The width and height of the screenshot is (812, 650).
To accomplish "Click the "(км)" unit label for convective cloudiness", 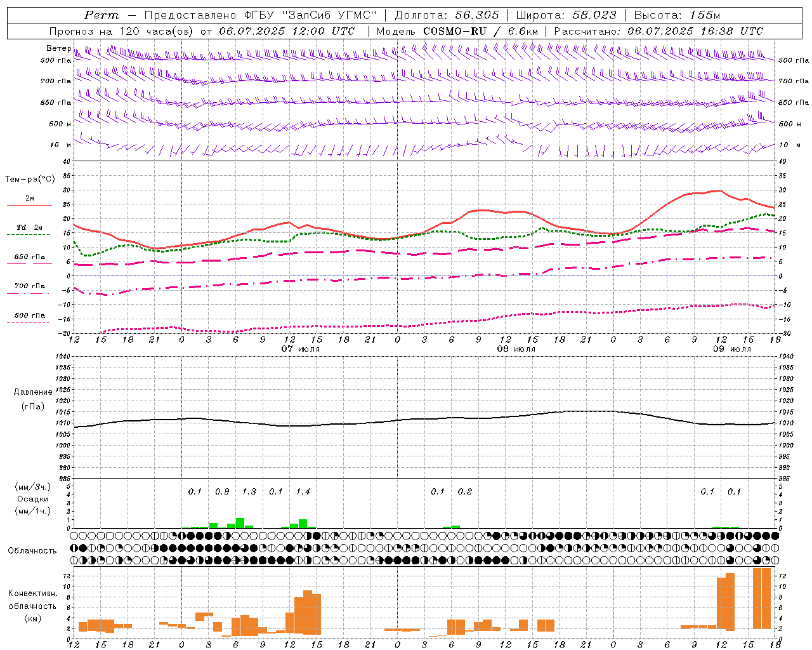I will pyautogui.click(x=32, y=618).
